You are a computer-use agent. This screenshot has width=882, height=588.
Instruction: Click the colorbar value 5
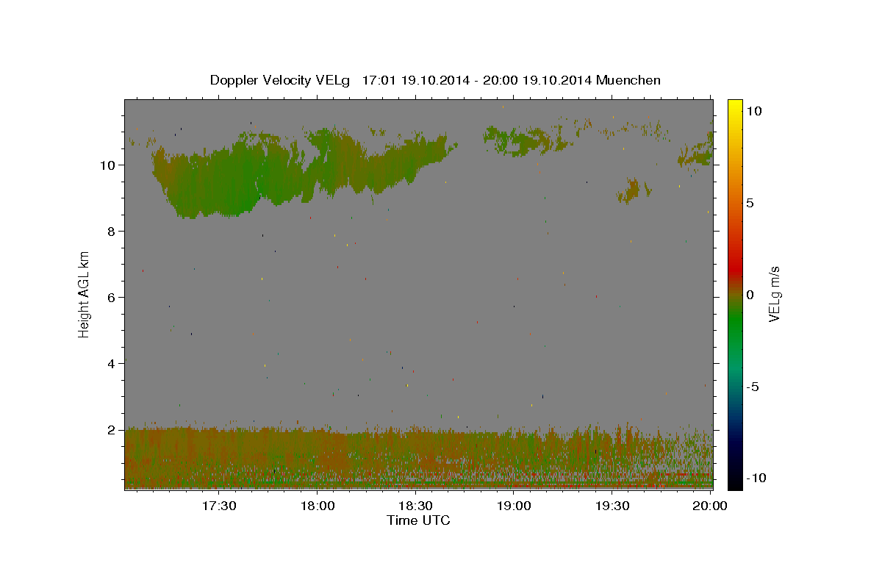(x=750, y=202)
